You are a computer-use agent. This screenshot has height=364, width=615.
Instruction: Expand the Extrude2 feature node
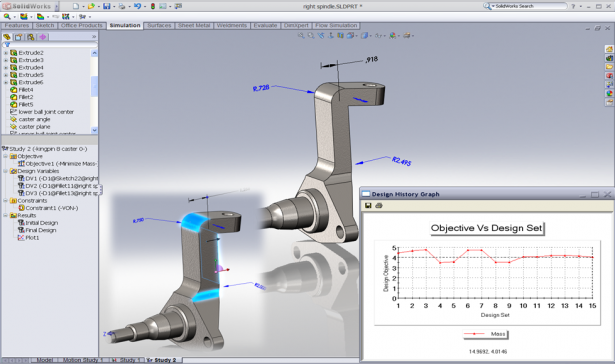click(6, 53)
